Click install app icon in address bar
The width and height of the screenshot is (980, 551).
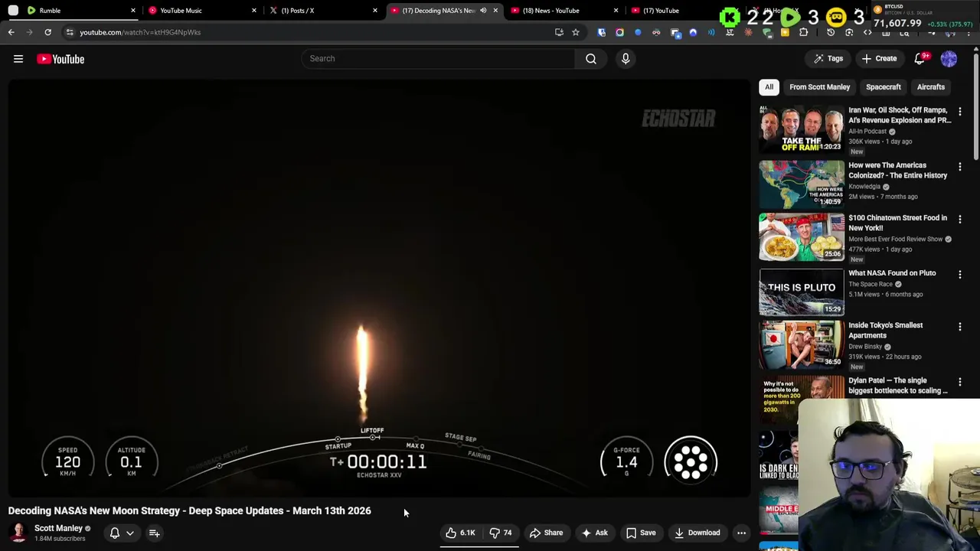pyautogui.click(x=559, y=32)
